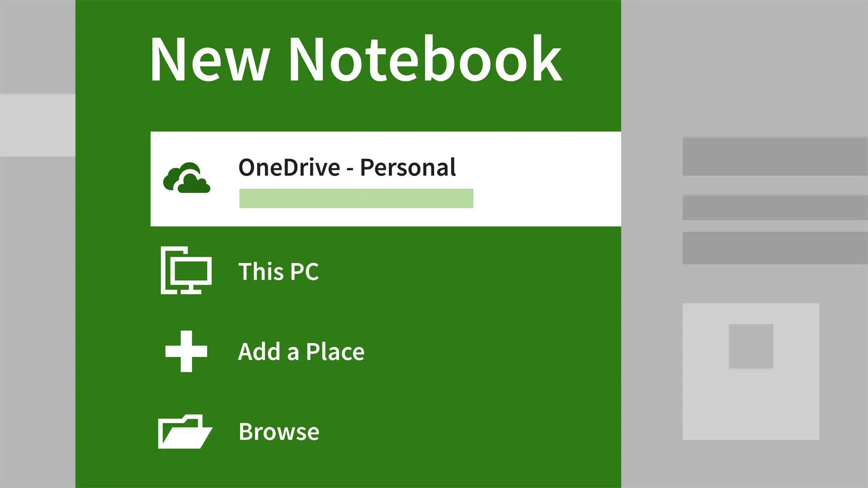Click the light green account bar under OneDrive
Viewport: 868px width, 488px height.
pyautogui.click(x=356, y=198)
